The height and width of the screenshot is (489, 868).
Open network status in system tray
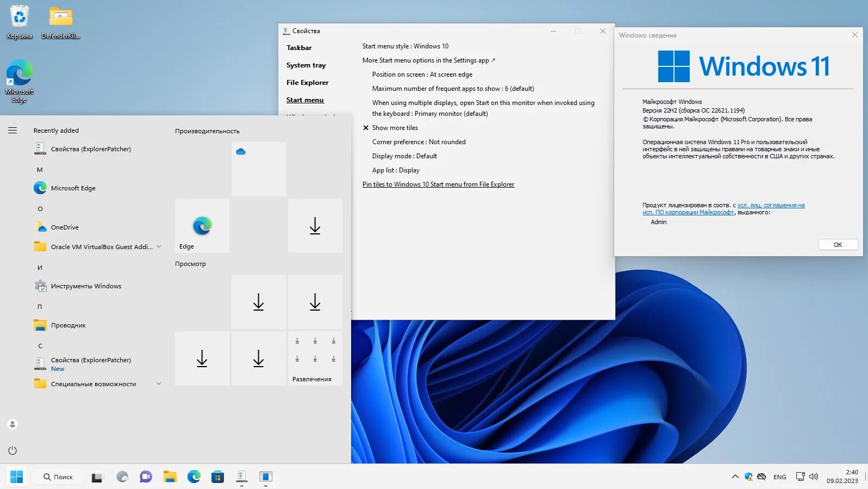coord(801,476)
